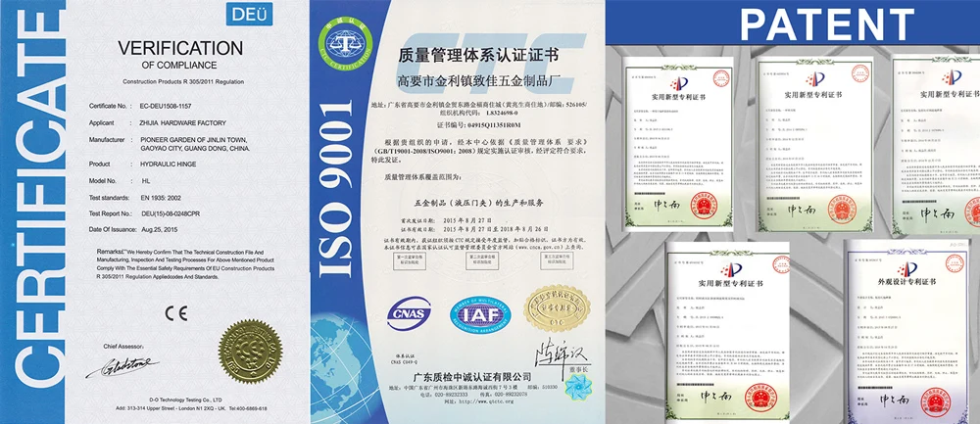The height and width of the screenshot is (424, 980).
Task: Click the holographic sticker under the signature
Action: coord(579,388)
